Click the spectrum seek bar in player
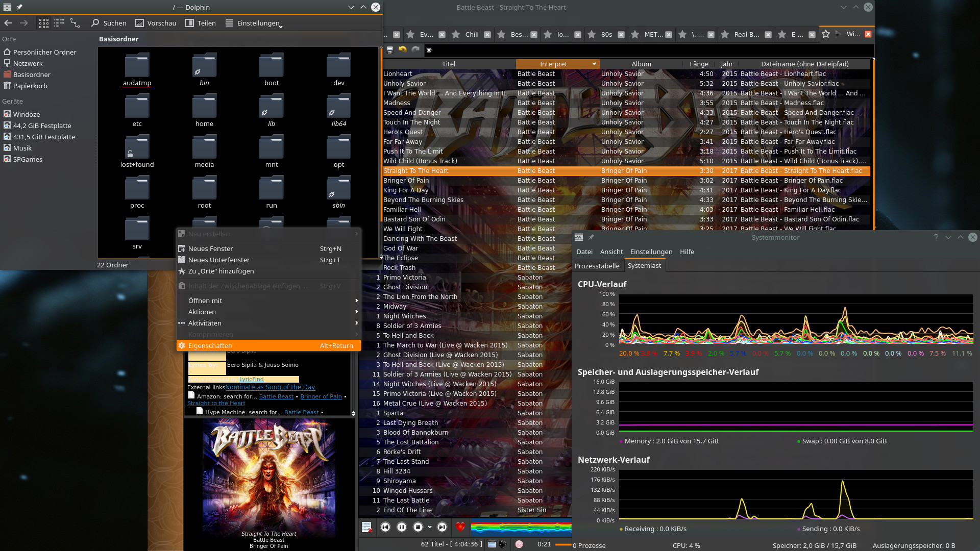Viewport: 980px width, 551px height. [521, 527]
